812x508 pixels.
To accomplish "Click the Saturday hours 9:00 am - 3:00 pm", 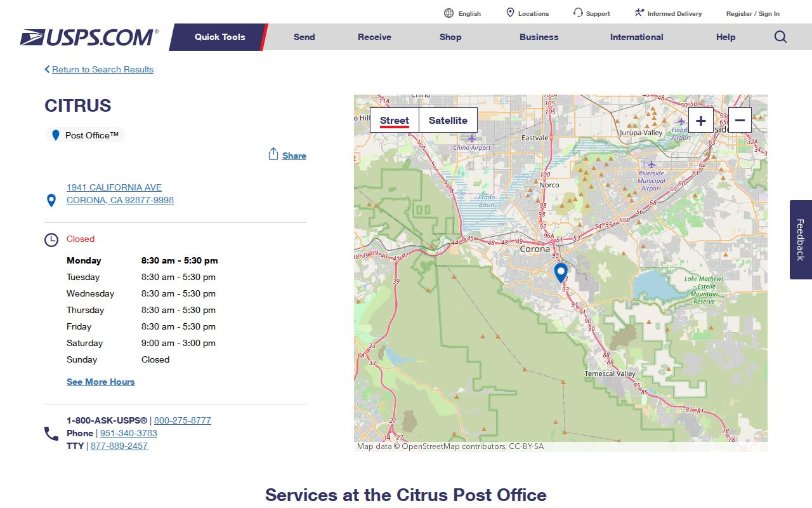I will (x=178, y=343).
